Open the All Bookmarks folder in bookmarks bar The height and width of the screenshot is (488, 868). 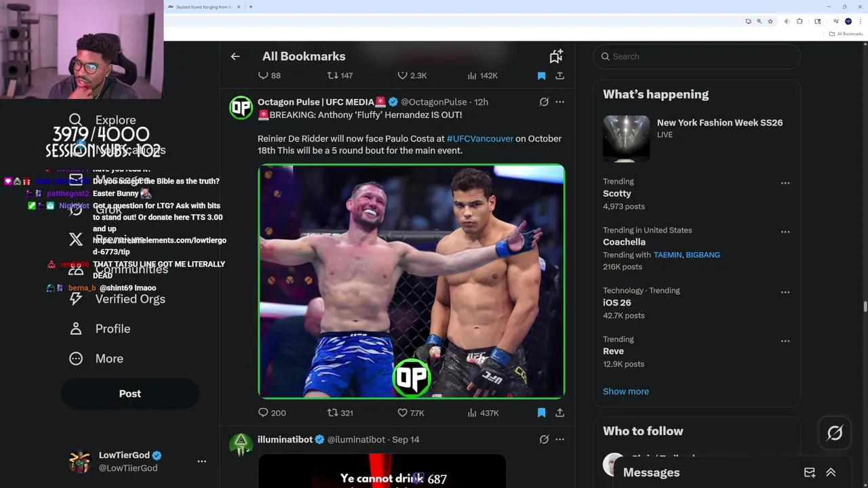click(846, 34)
